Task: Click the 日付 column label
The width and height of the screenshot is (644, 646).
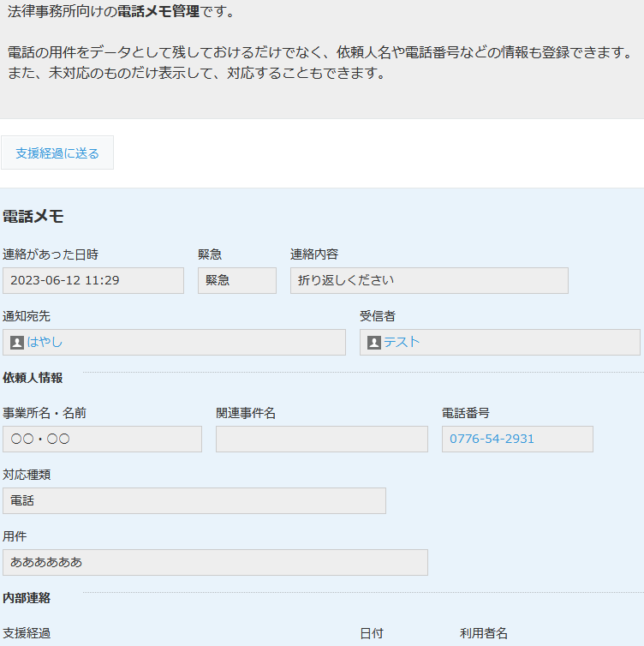Action: [372, 633]
